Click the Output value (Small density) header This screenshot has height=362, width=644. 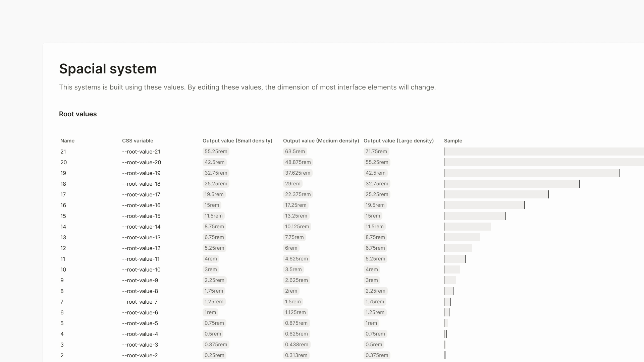(x=237, y=141)
